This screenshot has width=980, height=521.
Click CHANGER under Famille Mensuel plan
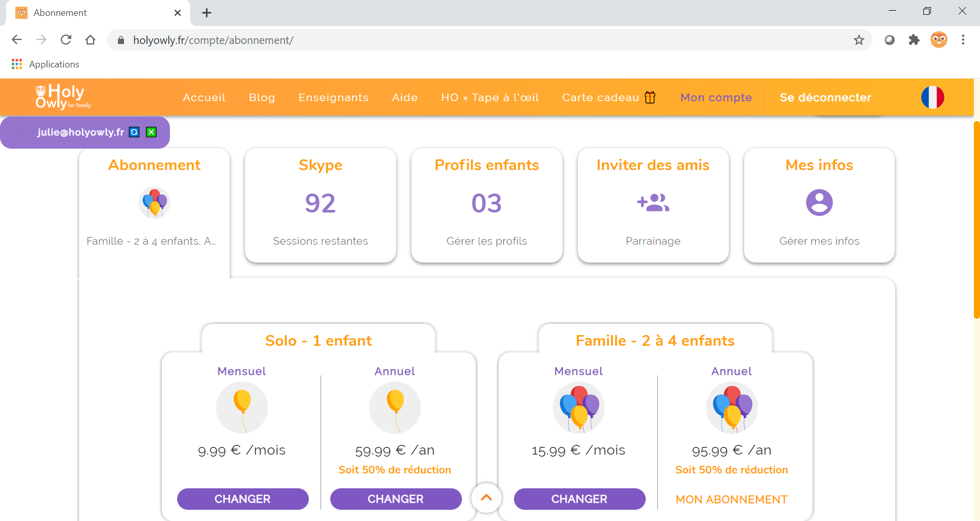pos(579,499)
